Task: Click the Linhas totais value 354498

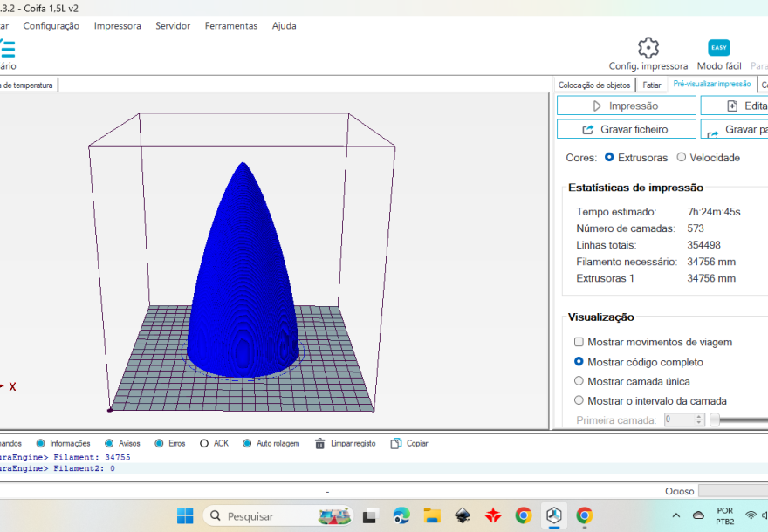Action: (x=703, y=245)
